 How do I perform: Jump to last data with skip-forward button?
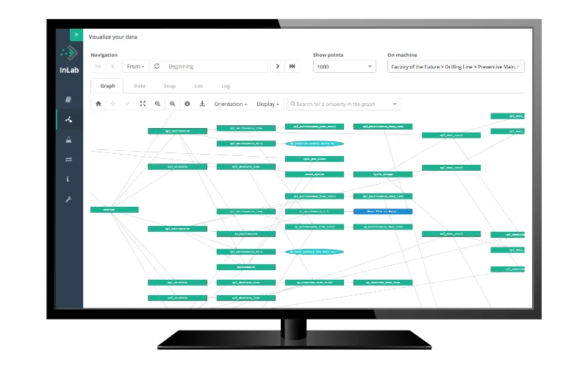tap(292, 66)
